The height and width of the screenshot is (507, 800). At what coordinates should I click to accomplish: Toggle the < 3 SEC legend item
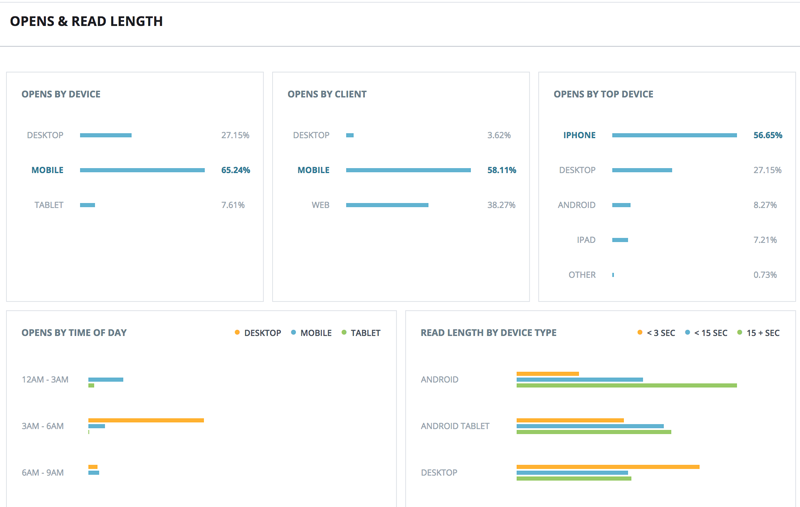(x=656, y=333)
